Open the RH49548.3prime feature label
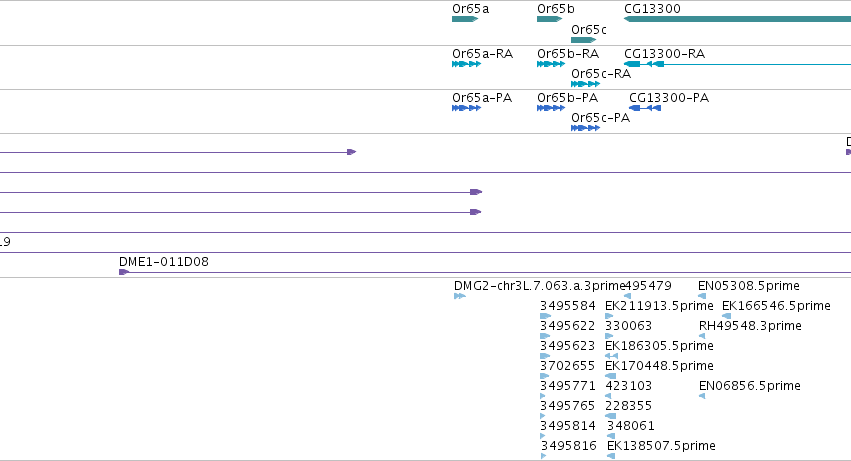The height and width of the screenshot is (461, 851). click(750, 326)
